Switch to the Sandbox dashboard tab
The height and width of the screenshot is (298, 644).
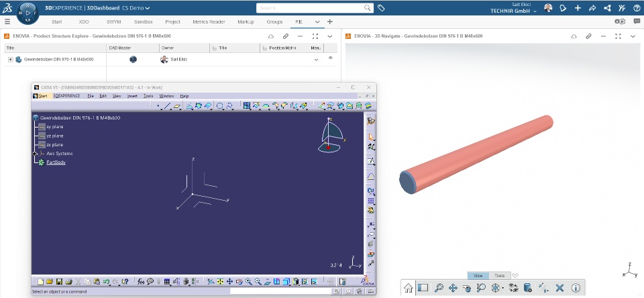(x=143, y=21)
